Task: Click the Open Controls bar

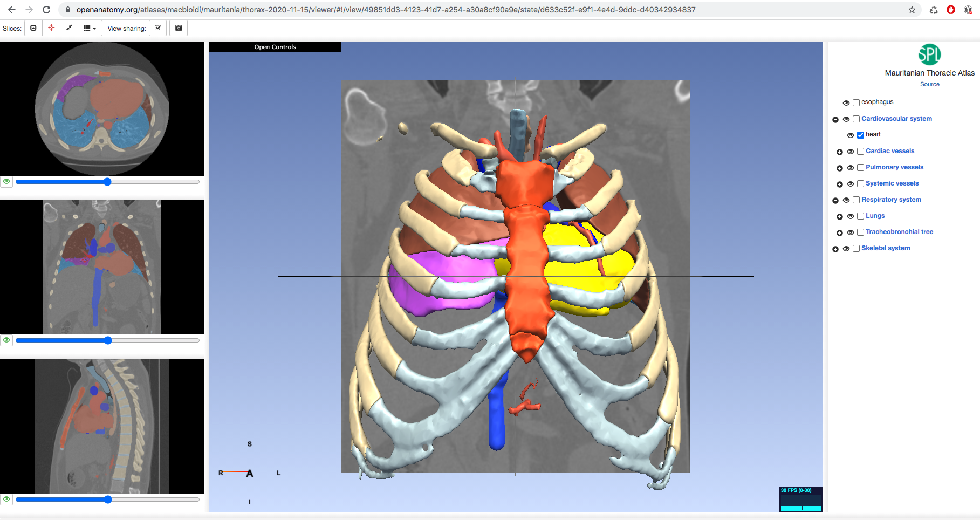Action: [x=275, y=47]
